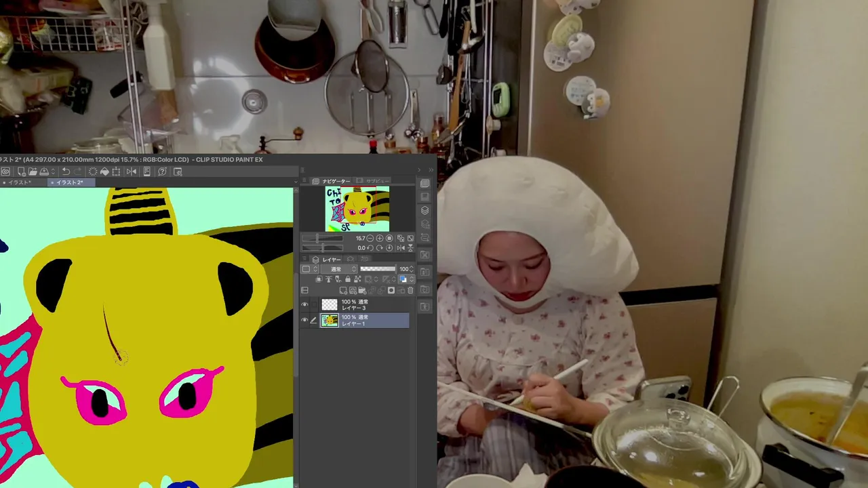
Task: Click the open file folder icon
Action: [x=33, y=171]
